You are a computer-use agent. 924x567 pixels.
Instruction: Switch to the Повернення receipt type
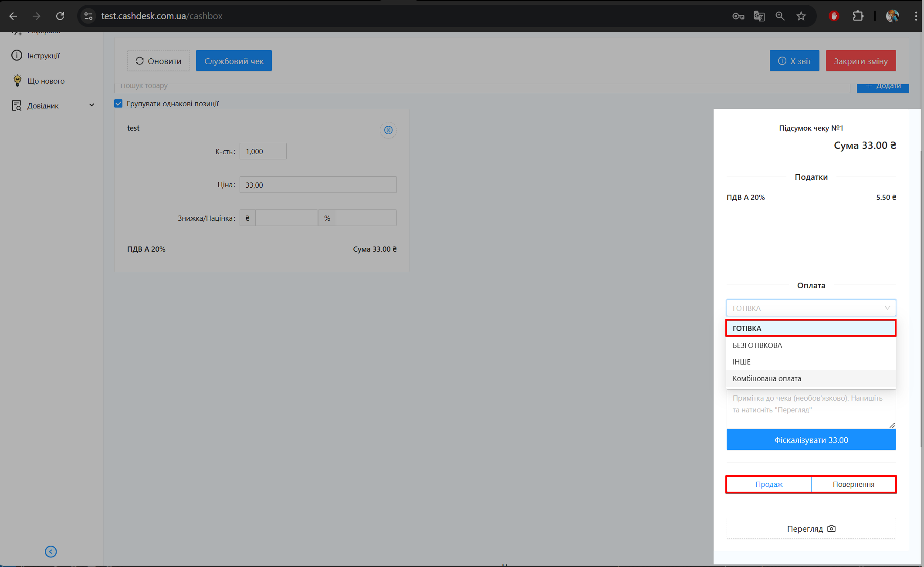pos(853,484)
